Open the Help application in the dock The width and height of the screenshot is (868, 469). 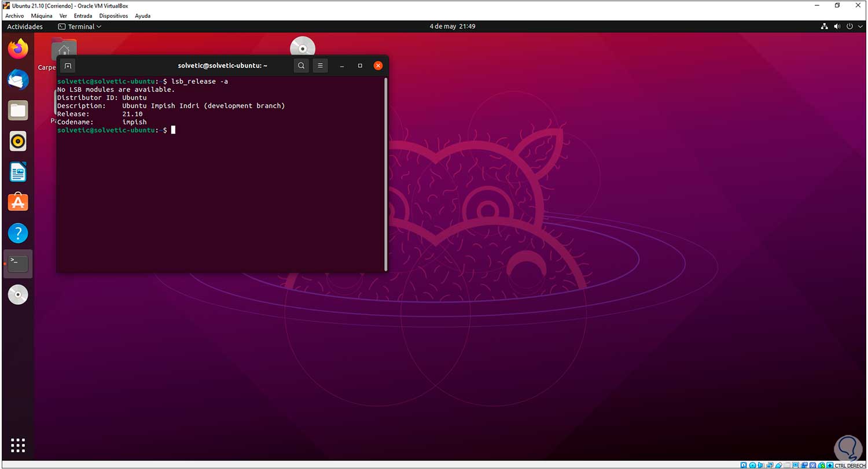click(x=17, y=232)
